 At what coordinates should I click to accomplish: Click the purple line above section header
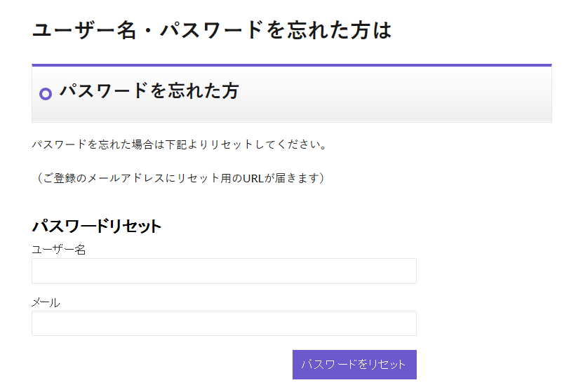click(x=291, y=65)
